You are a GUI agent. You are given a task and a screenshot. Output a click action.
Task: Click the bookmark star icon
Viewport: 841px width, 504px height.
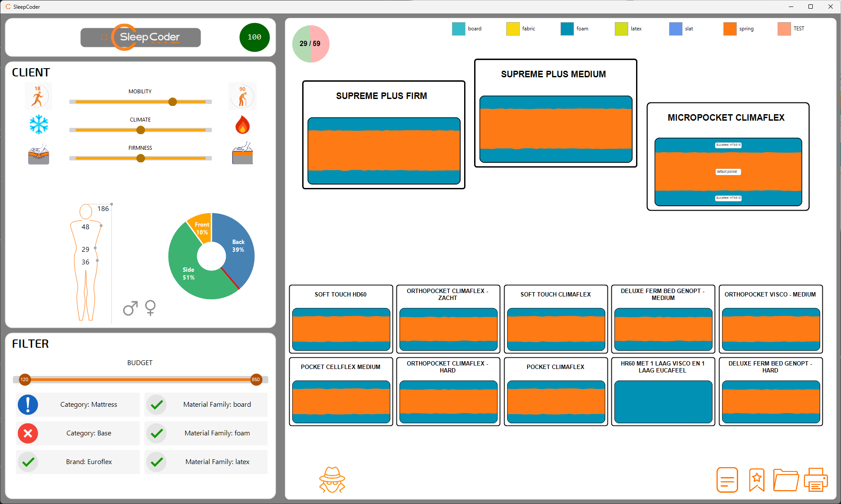(x=756, y=480)
